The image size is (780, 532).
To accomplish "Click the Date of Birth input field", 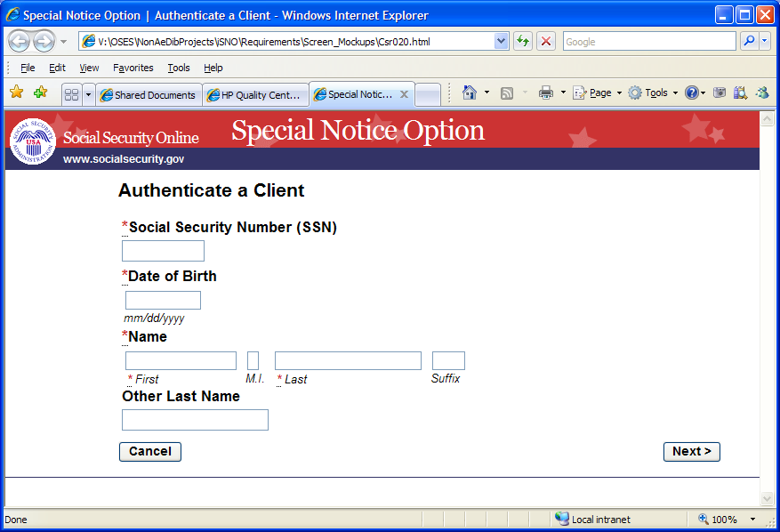I will (163, 300).
